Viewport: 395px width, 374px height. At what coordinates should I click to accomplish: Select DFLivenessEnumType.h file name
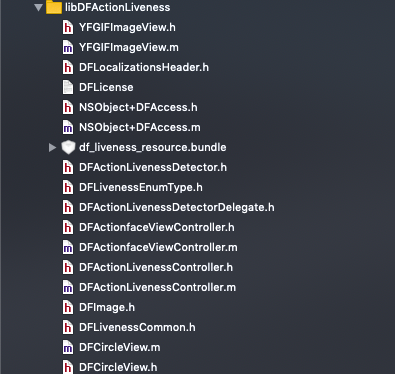point(141,187)
